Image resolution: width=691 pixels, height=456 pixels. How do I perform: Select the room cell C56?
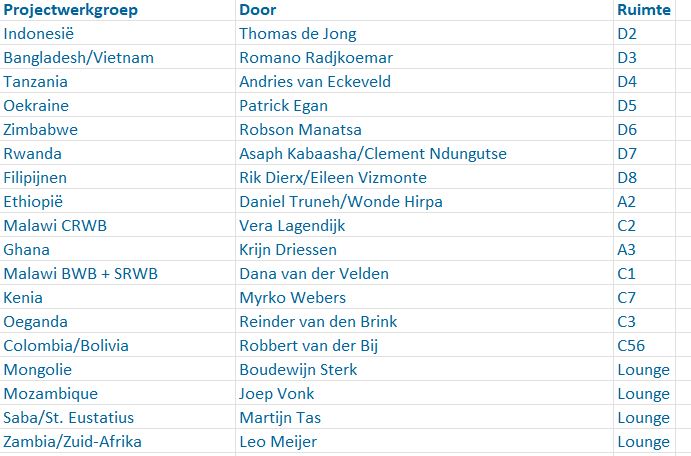coord(631,346)
